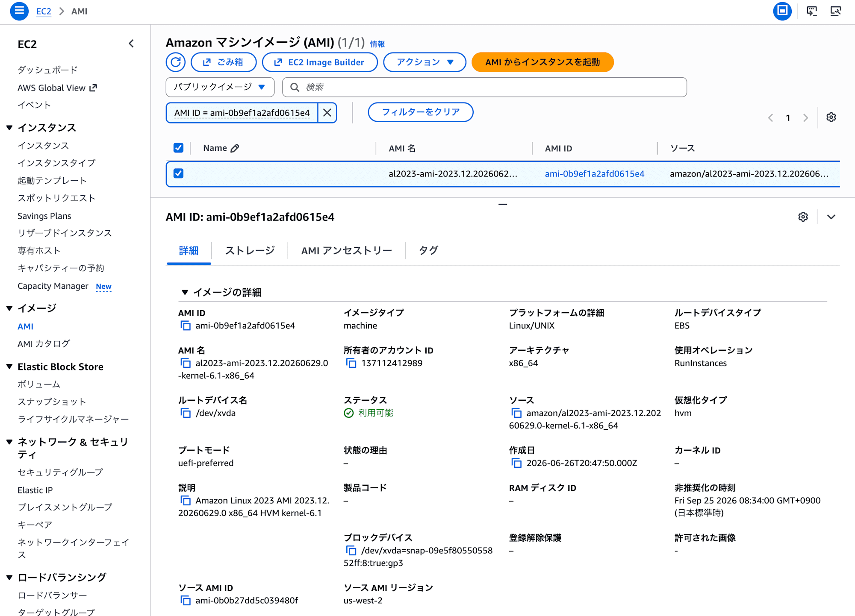Copy the AMI ID value in details

coord(186,326)
